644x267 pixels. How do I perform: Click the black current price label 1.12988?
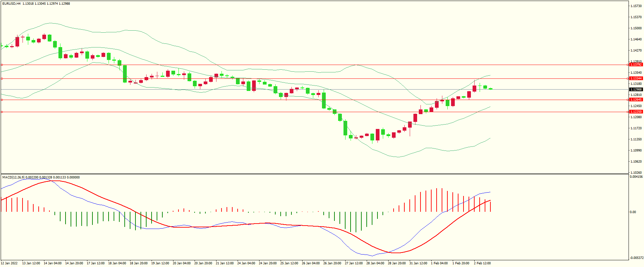coord(636,90)
